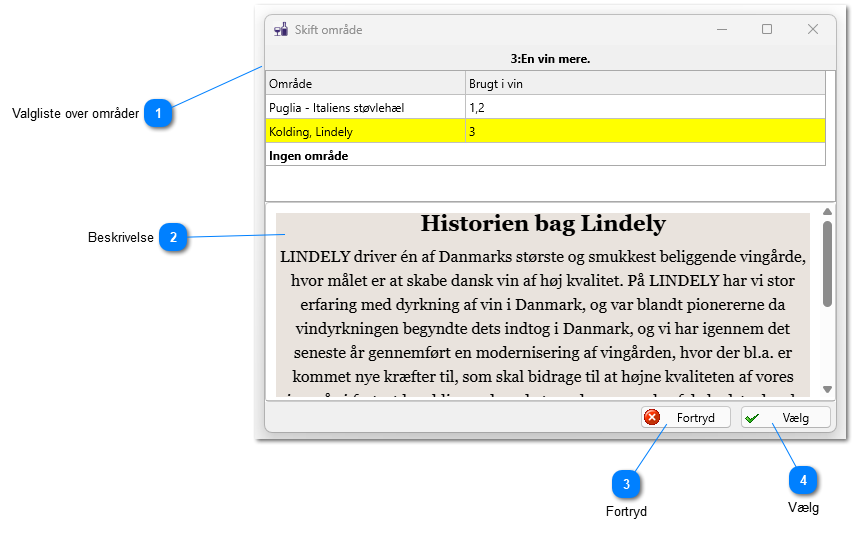Screen dimensions: 855x535
Task: Click the Fortryd cancel button
Action: 685,418
